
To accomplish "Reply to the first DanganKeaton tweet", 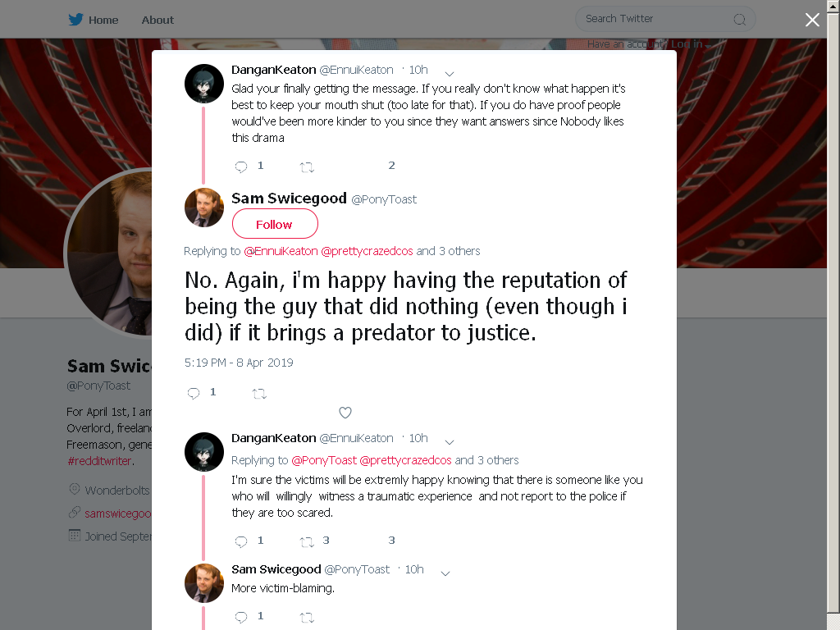I will click(241, 167).
